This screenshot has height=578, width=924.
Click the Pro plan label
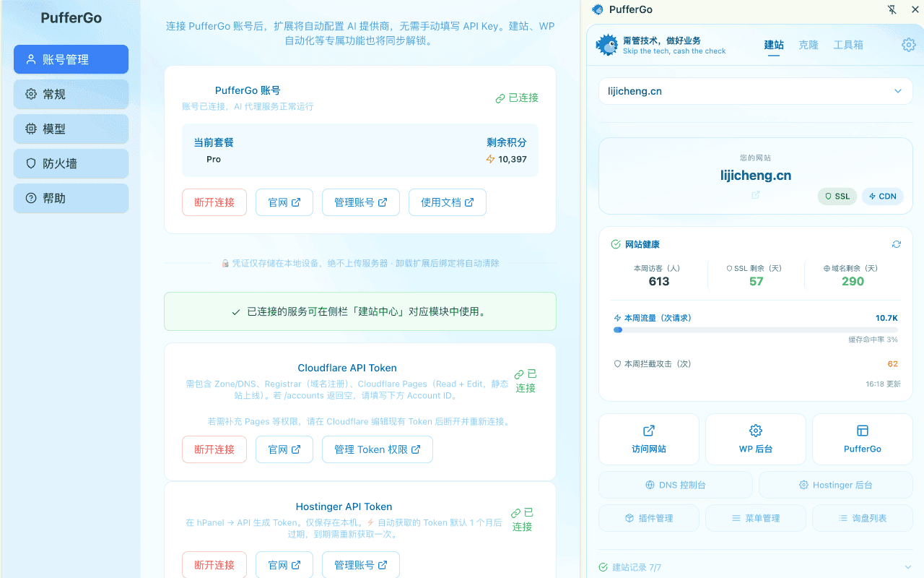pyautogui.click(x=214, y=159)
